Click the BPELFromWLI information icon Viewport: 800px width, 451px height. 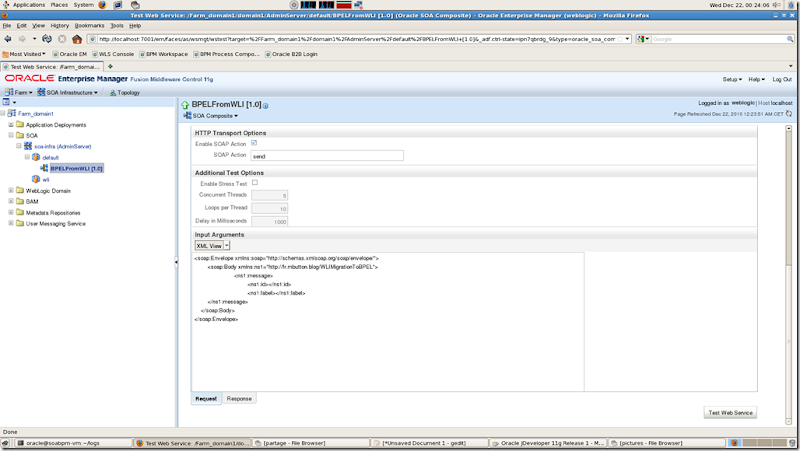pyautogui.click(x=265, y=106)
